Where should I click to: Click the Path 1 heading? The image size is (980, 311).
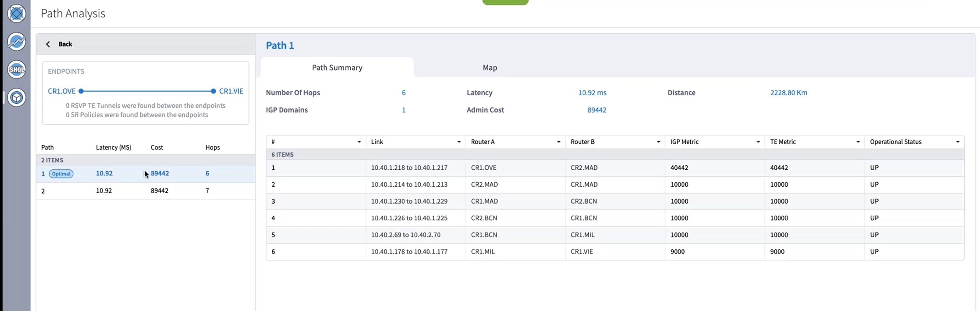[280, 45]
